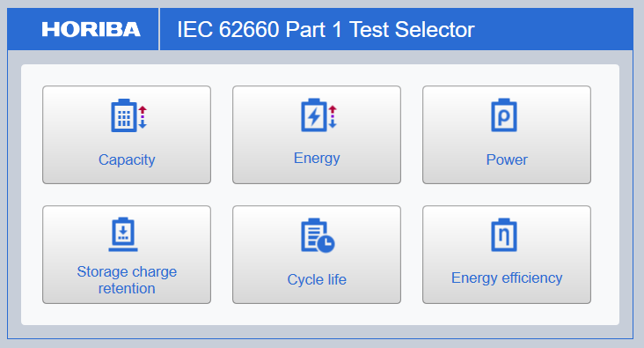Click the Energy lightning-bolt battery icon
This screenshot has height=348, width=644.
[314, 115]
